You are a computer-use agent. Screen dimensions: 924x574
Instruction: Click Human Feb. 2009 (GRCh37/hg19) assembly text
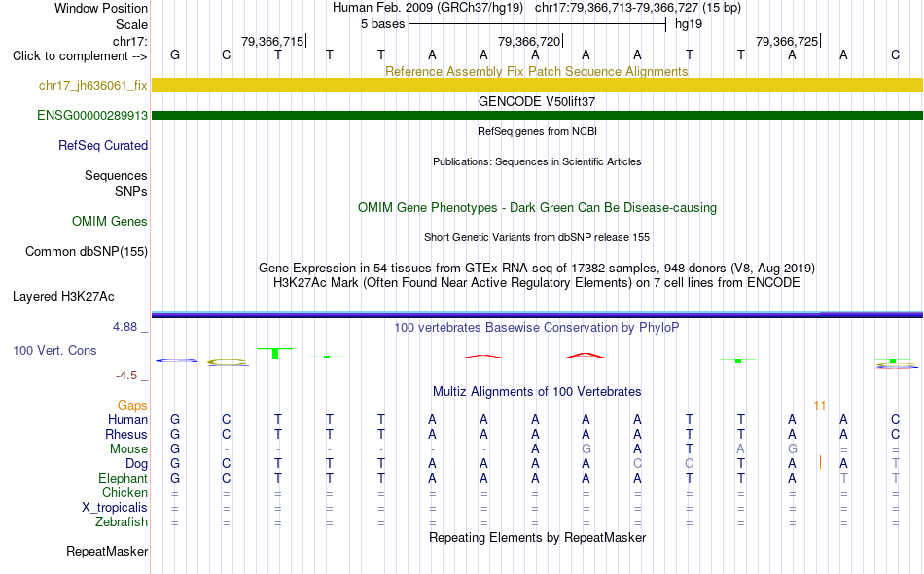(428, 8)
